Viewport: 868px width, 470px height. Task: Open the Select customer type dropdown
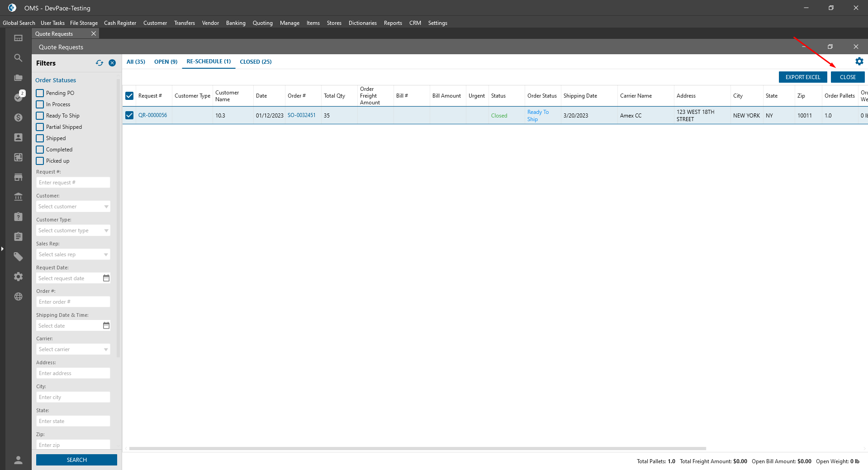73,230
